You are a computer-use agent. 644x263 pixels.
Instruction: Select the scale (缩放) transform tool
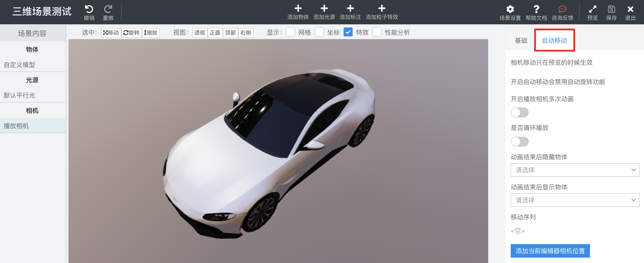[150, 33]
